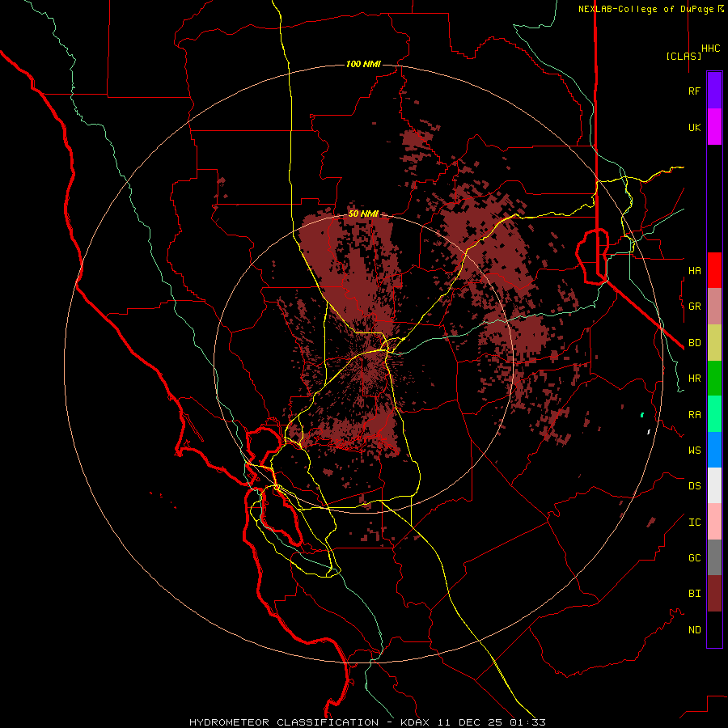Click the white DS color swatch

(714, 485)
